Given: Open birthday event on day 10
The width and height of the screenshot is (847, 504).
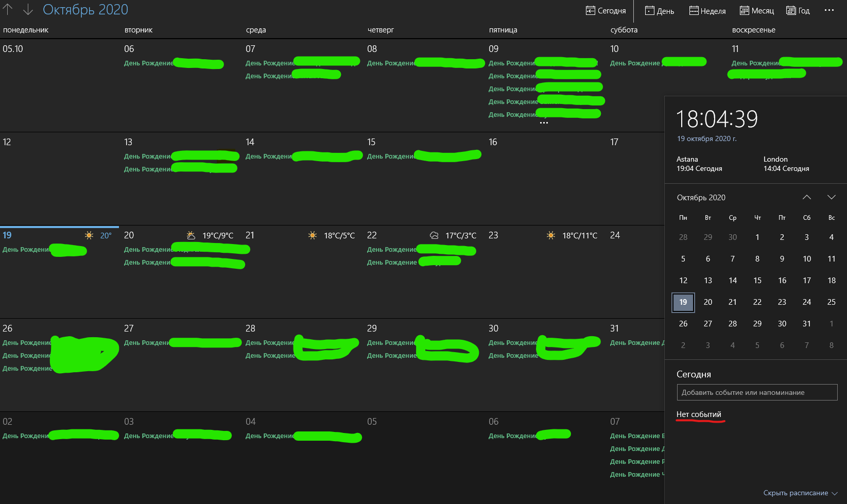Looking at the screenshot, I should click(x=658, y=63).
